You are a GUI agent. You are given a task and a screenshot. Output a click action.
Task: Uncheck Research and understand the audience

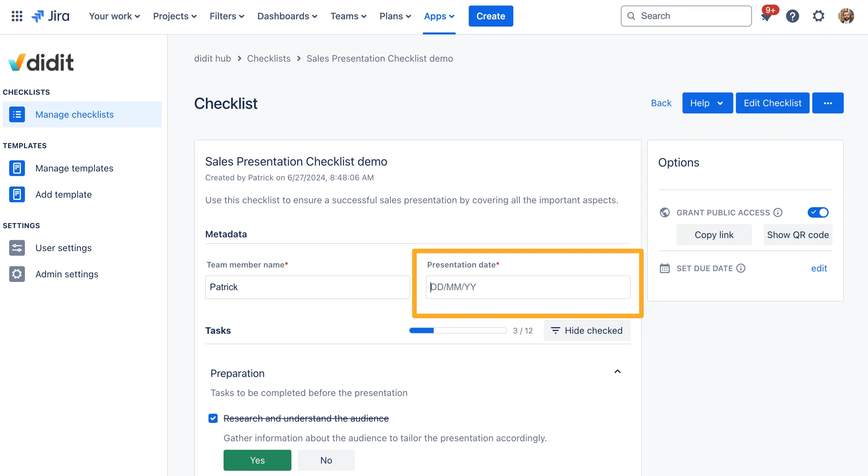[x=213, y=418]
